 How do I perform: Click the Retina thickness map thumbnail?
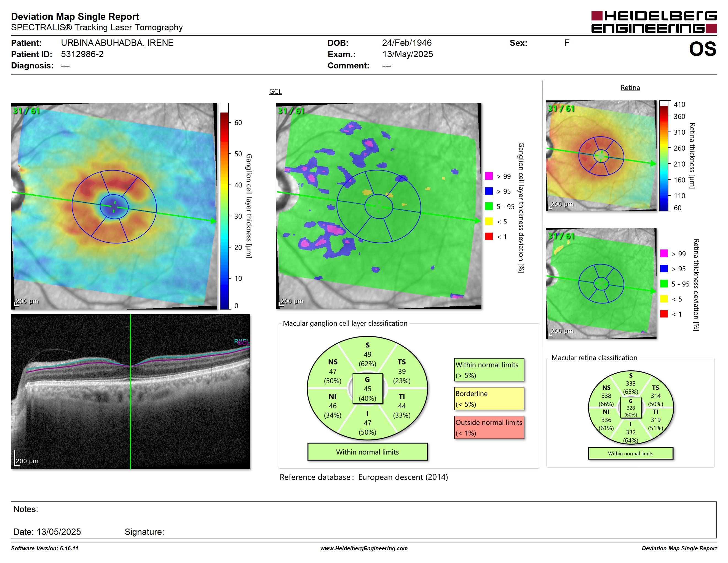pyautogui.click(x=601, y=156)
